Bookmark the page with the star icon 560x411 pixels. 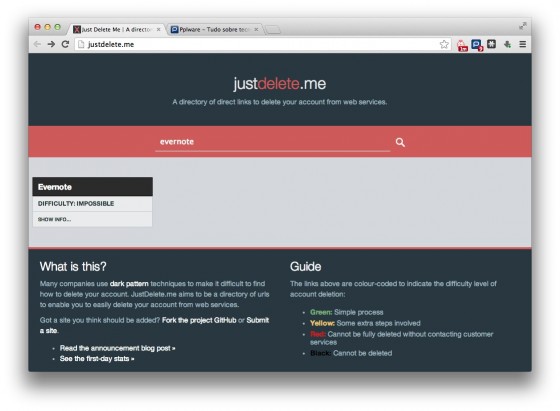pyautogui.click(x=444, y=44)
